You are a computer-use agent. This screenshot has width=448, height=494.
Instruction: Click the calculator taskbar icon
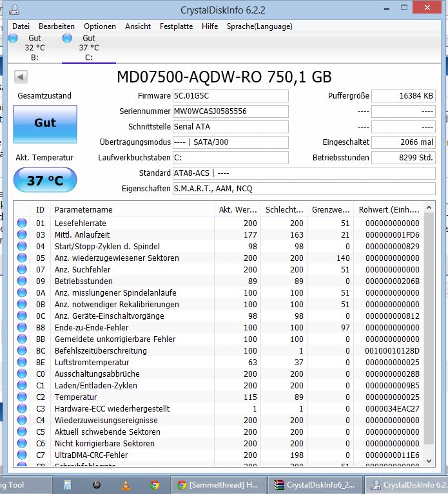coord(67,485)
